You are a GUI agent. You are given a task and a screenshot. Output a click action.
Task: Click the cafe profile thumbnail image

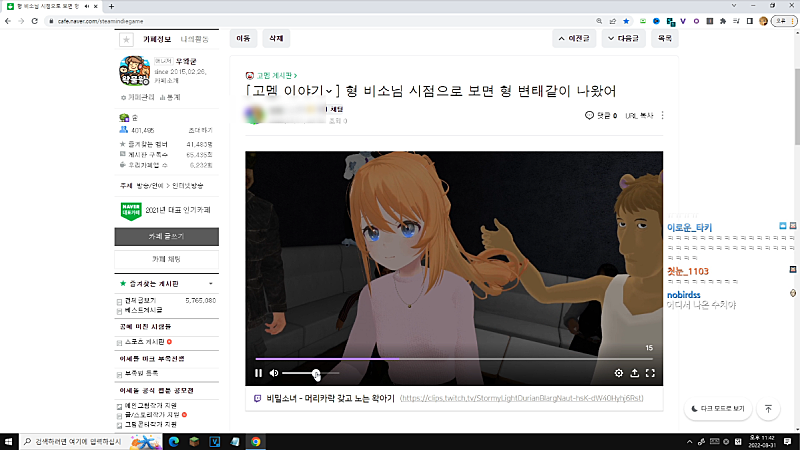coord(135,70)
